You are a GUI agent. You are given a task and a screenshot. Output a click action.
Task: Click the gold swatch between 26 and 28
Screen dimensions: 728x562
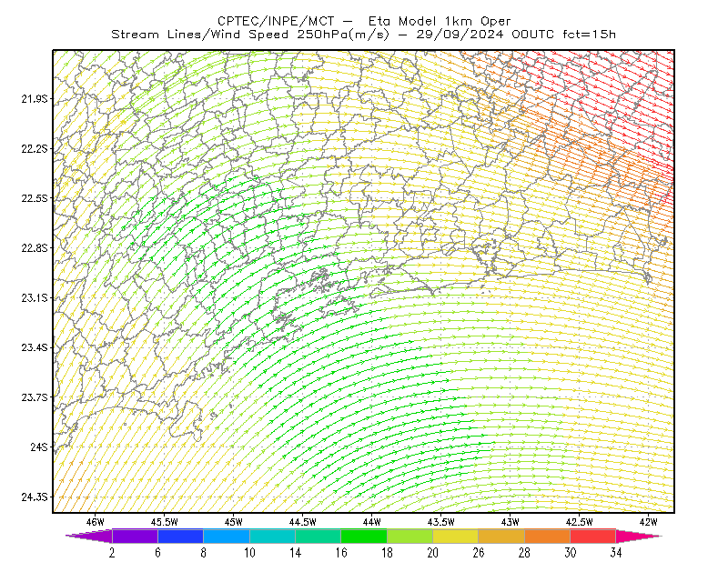coord(501,536)
